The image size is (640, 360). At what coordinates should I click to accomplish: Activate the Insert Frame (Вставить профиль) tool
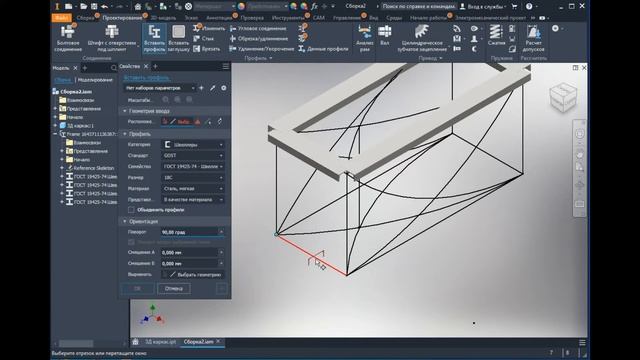point(154,38)
